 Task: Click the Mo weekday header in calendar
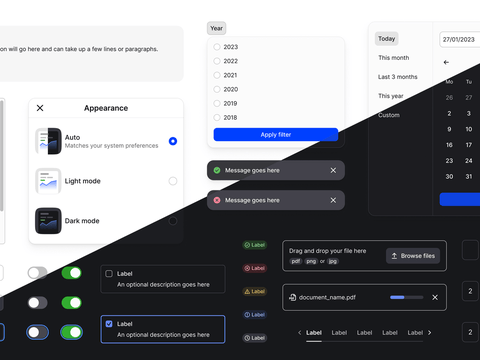449,82
